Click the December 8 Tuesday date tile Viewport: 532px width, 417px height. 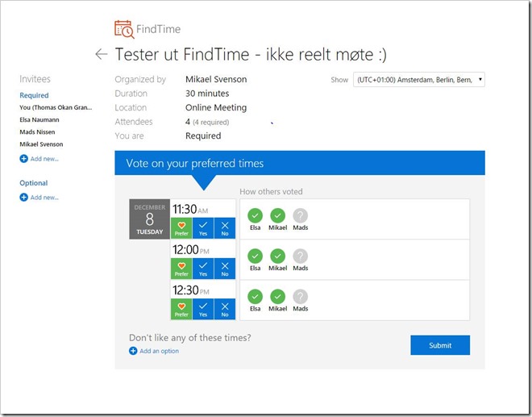150,219
